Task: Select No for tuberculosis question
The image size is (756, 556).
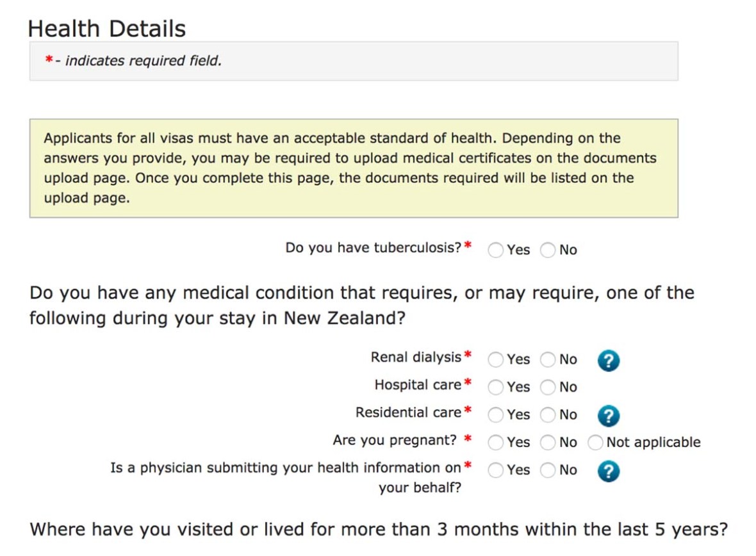Action: [x=548, y=250]
